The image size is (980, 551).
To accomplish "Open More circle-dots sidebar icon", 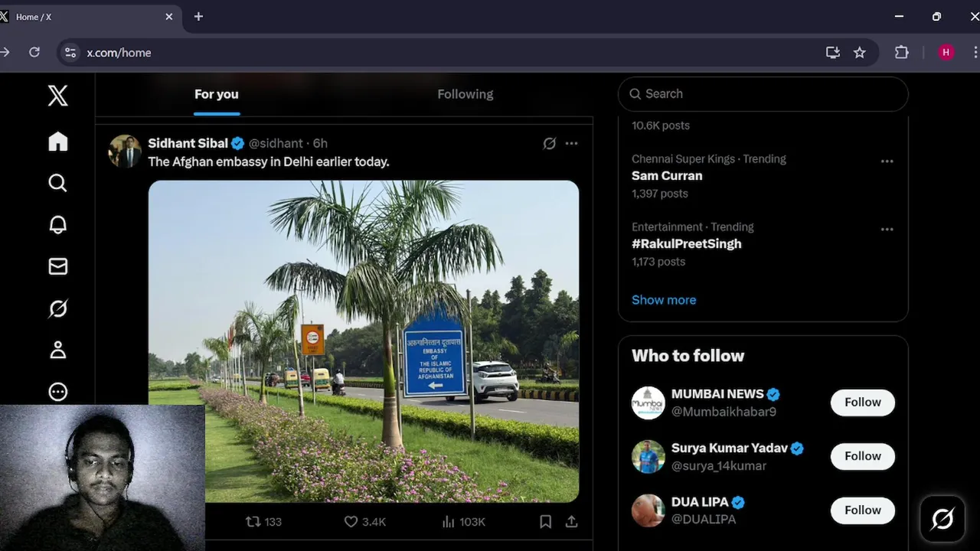I will [57, 392].
